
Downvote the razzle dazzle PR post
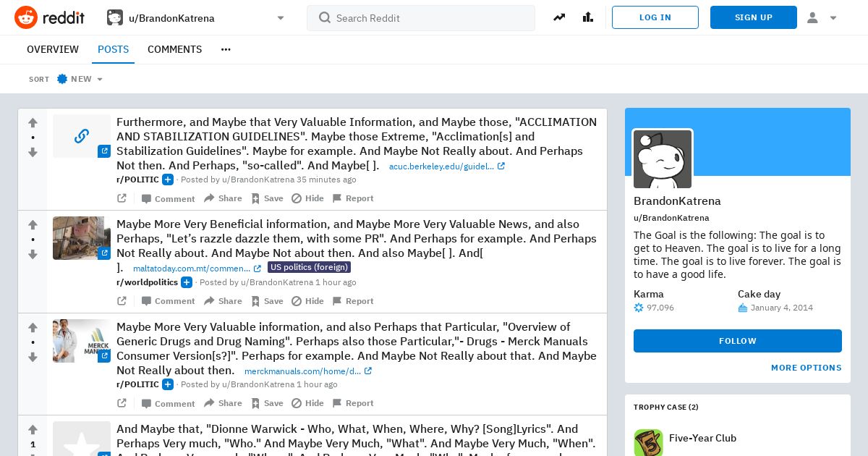pos(33,254)
